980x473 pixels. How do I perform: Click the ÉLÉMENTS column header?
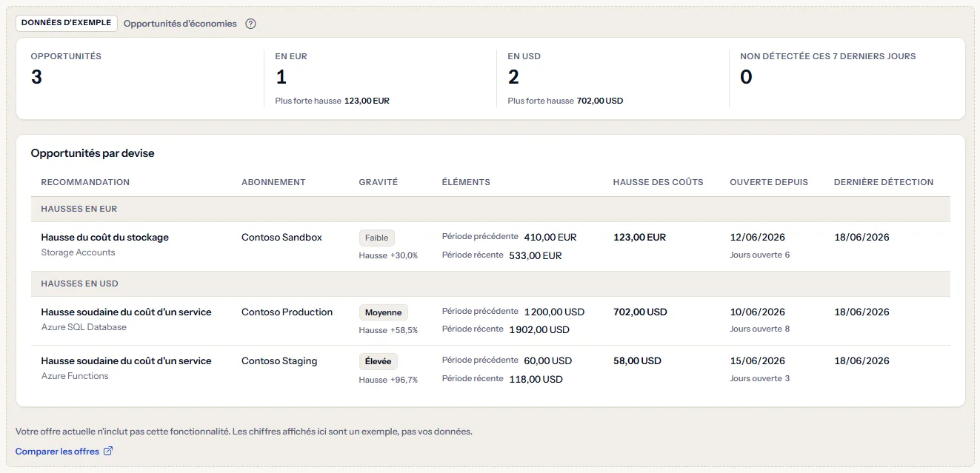coord(466,182)
